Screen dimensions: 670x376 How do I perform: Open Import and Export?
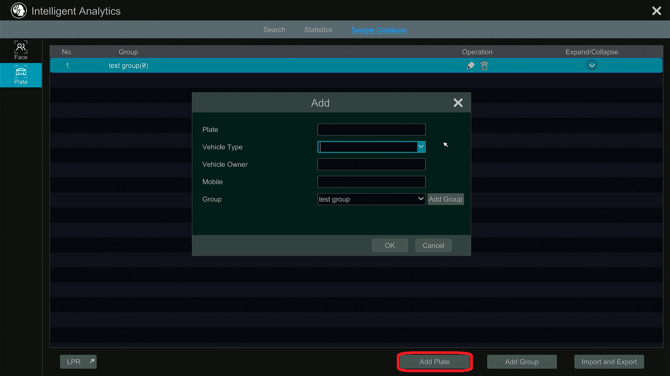[x=609, y=361]
